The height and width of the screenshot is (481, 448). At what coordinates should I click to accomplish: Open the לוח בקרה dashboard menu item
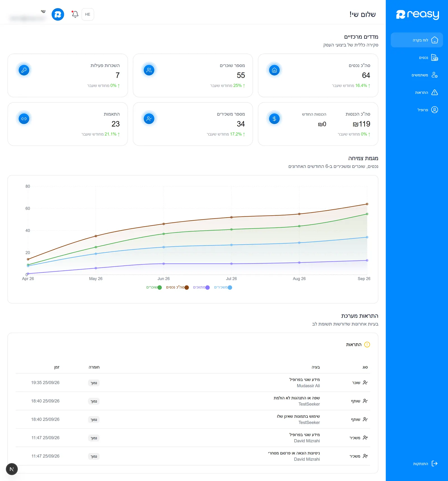[x=417, y=40]
